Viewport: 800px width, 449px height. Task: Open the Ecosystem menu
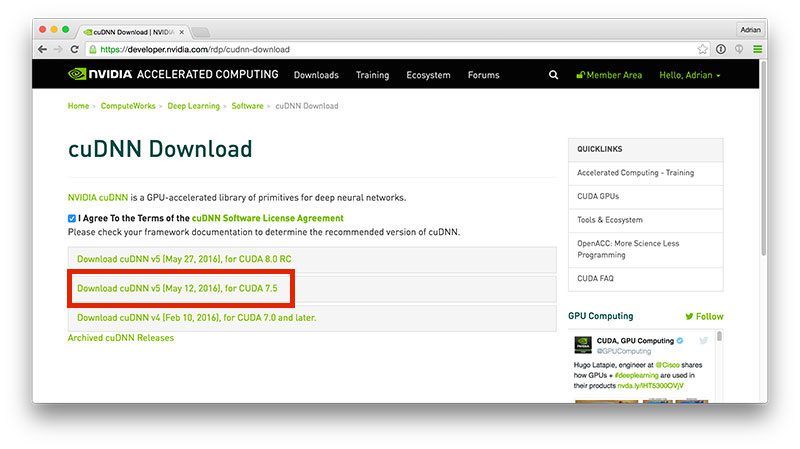[428, 75]
